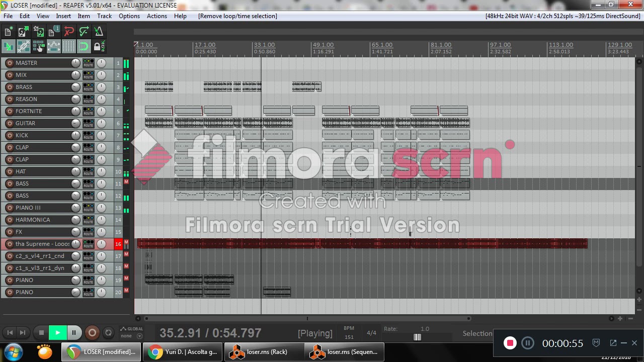Open ROUTE for the FORTNITE track
Image resolution: width=644 pixels, height=362 pixels.
click(89, 111)
